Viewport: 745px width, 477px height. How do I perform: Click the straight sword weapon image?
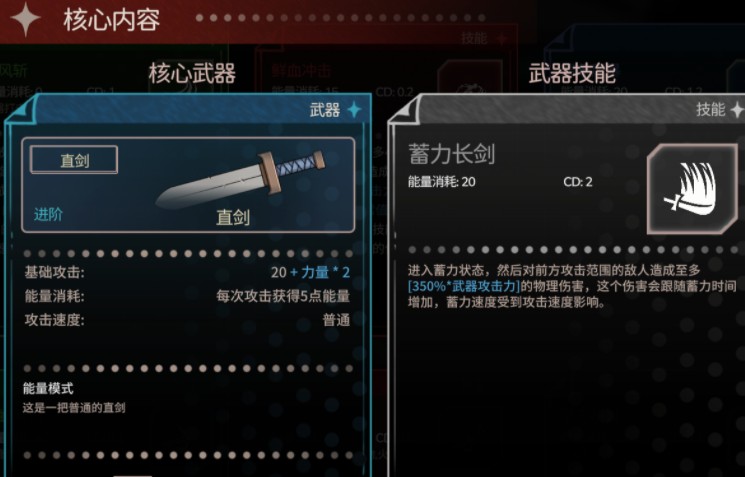[241, 180]
